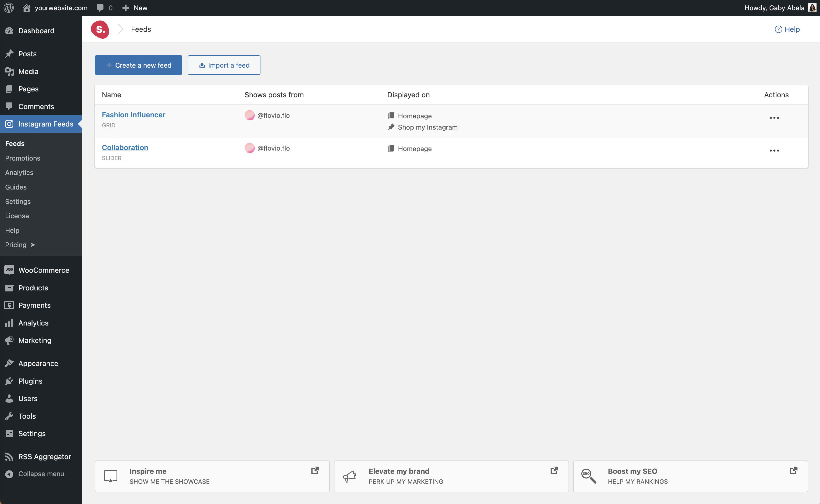This screenshot has height=504, width=820.
Task: Open the New dropdown in the admin bar
Action: click(134, 7)
